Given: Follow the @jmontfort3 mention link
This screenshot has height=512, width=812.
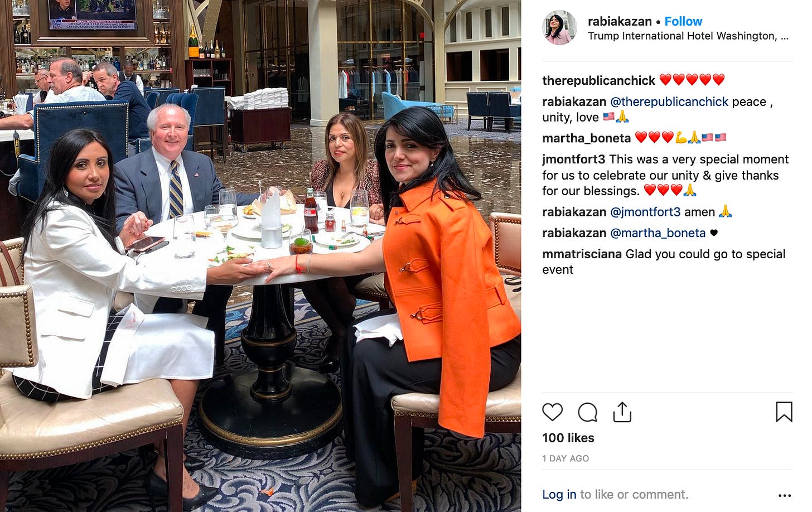Looking at the screenshot, I should pyautogui.click(x=645, y=212).
